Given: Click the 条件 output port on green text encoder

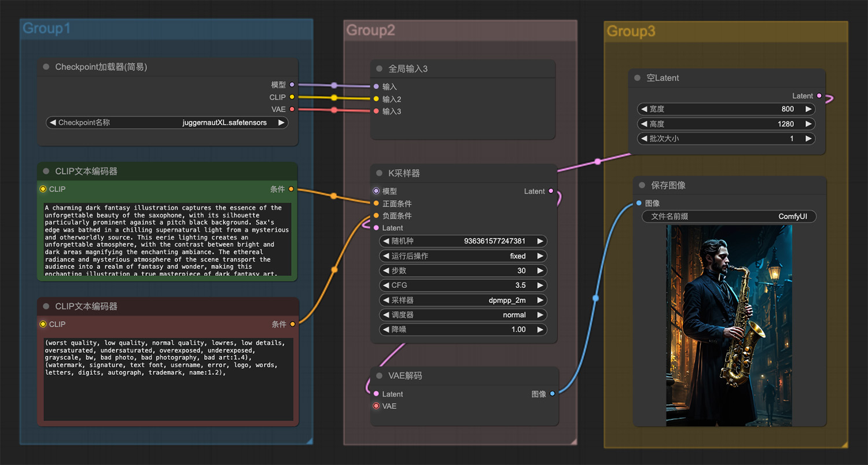Looking at the screenshot, I should (291, 189).
